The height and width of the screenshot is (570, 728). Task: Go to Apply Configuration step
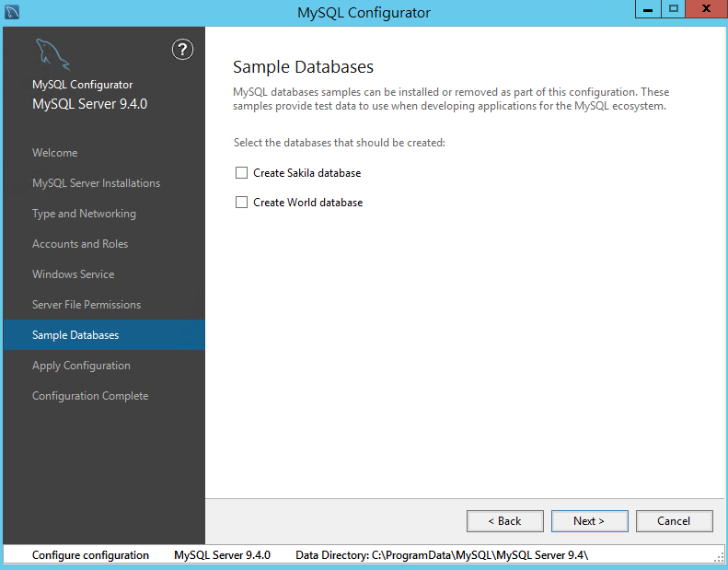tap(81, 366)
